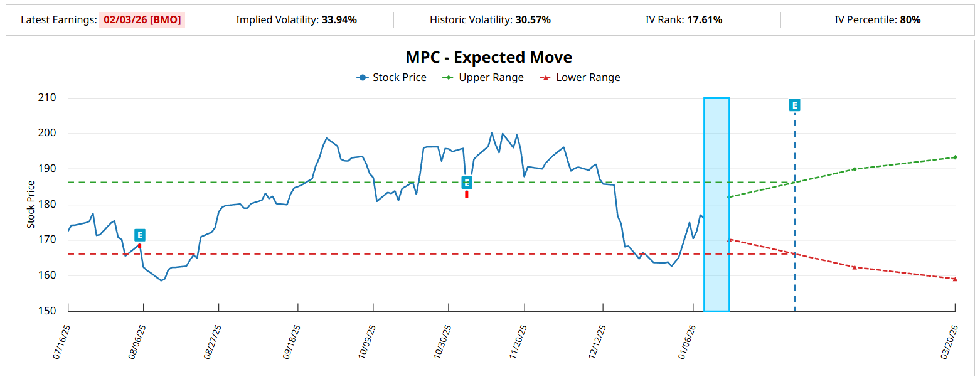Click the first red lower range triangle

[x=728, y=239]
